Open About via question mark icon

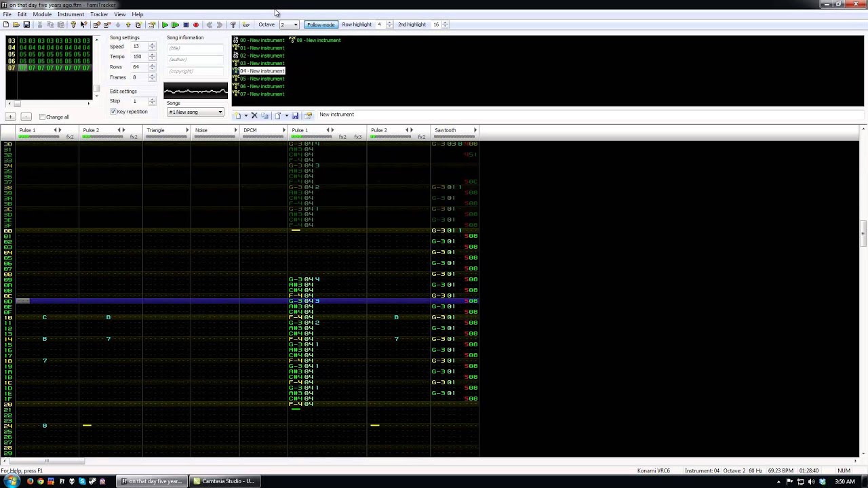pos(73,24)
